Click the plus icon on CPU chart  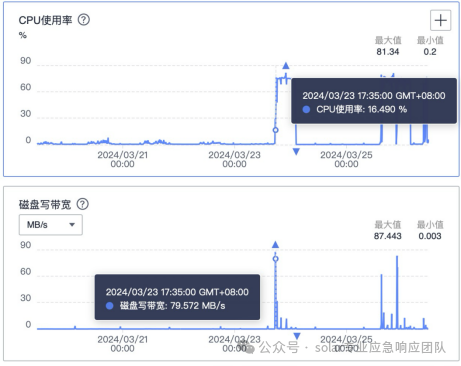tap(440, 20)
